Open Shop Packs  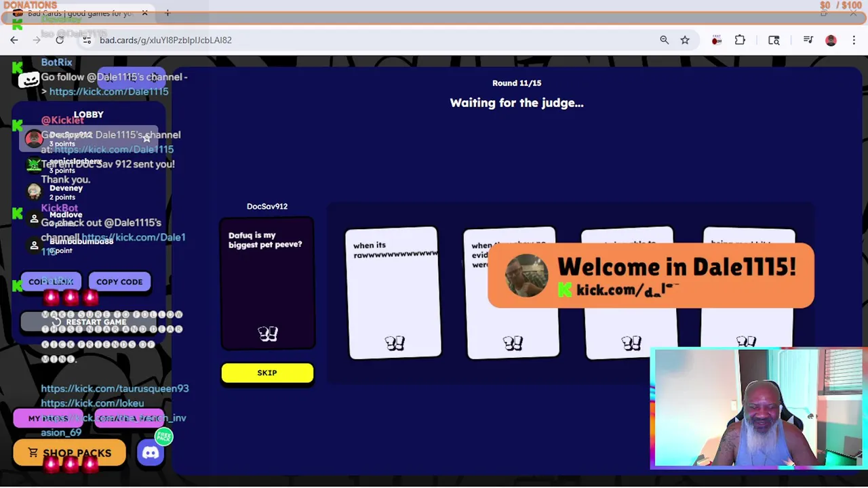click(x=69, y=453)
